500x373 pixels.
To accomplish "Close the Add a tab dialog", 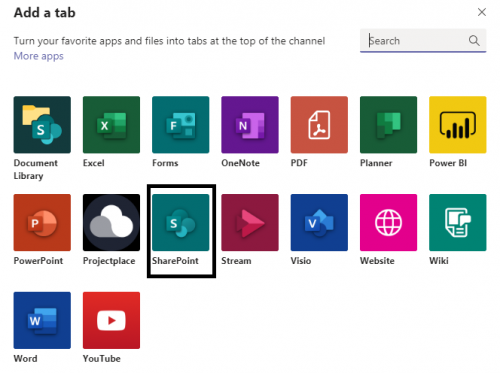I will [482, 12].
